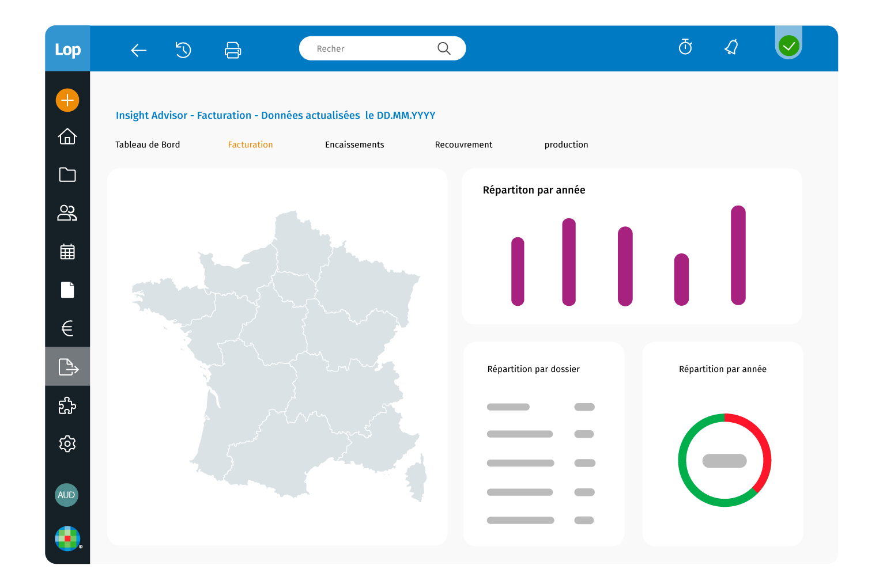This screenshot has width=883, height=588.
Task: Open the settings gear icon
Action: pos(67,443)
